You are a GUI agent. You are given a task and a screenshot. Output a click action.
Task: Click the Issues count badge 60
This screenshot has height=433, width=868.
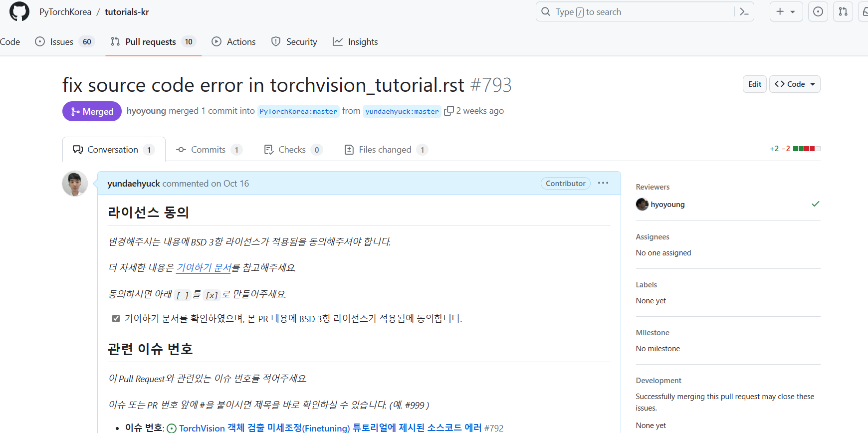coord(87,42)
